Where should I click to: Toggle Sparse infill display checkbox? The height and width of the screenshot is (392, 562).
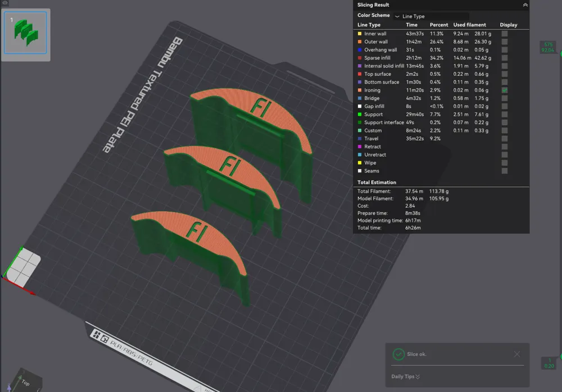click(x=505, y=58)
